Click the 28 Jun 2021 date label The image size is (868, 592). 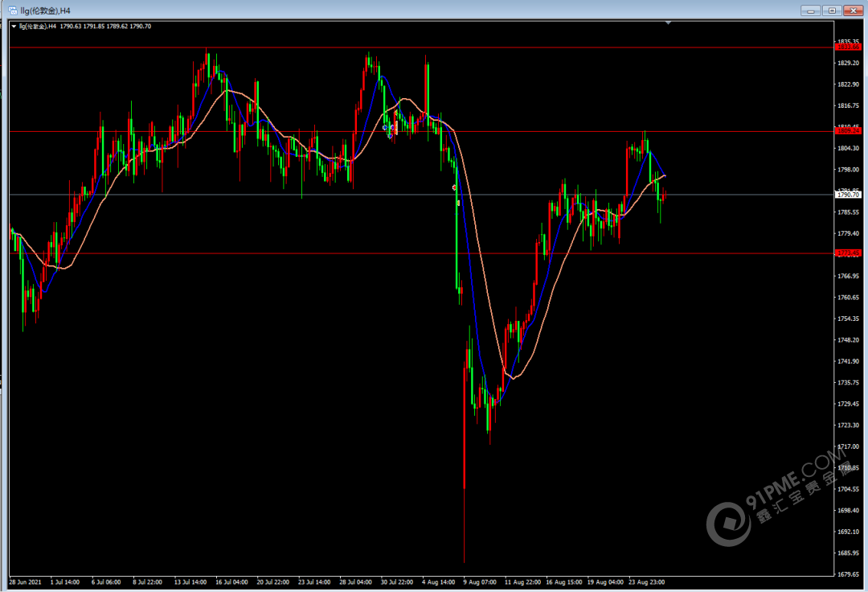24,581
